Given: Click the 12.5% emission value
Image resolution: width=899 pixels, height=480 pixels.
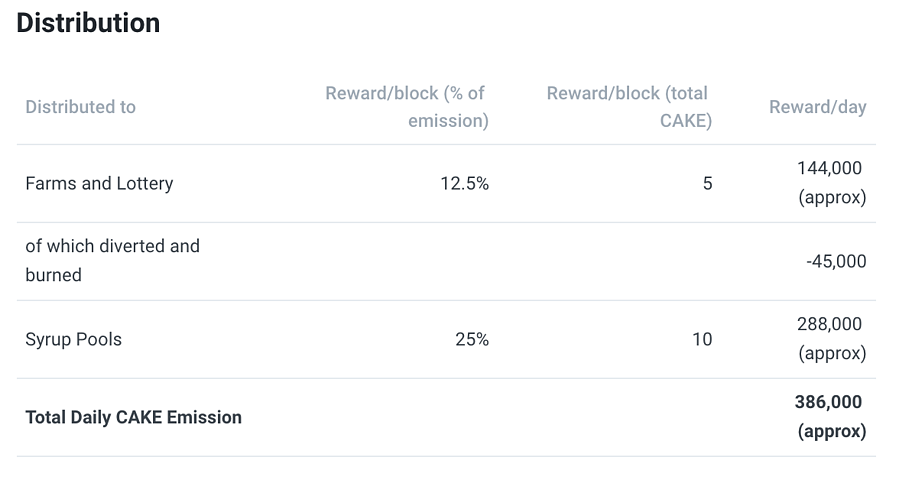Looking at the screenshot, I should pyautogui.click(x=464, y=183).
